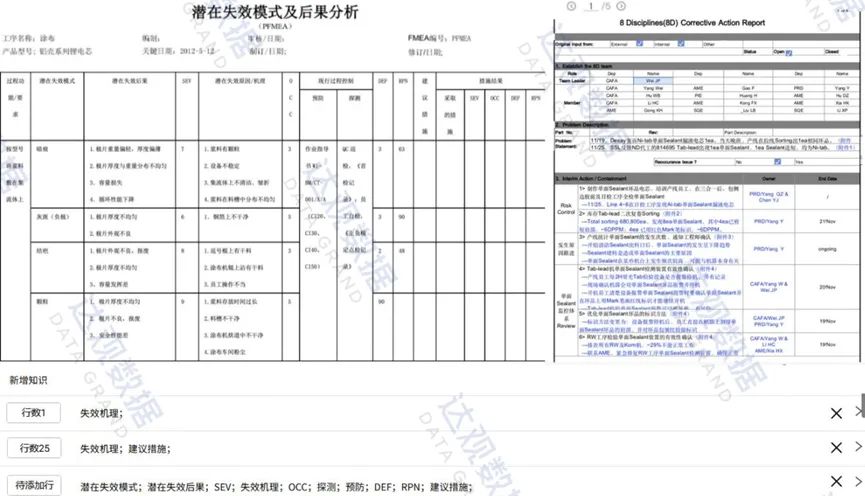Screen dimensions: 865x496
Task: Click the Recurrence Issue ? label
Action: click(676, 162)
